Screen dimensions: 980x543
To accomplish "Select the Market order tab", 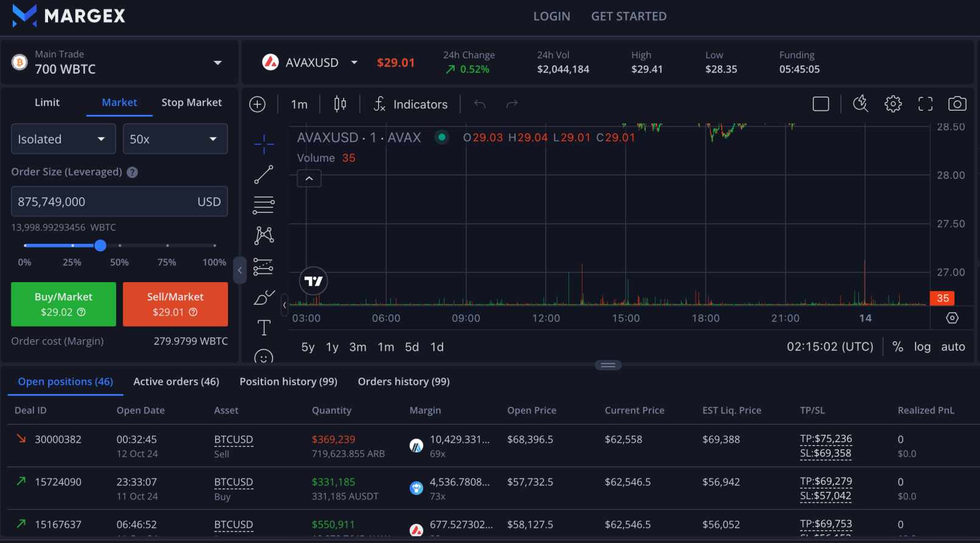I will 119,102.
